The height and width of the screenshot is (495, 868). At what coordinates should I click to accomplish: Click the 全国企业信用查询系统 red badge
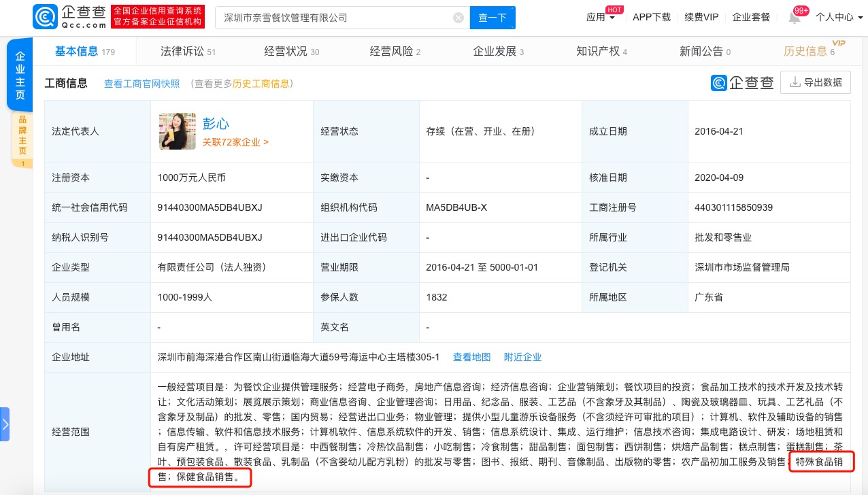pyautogui.click(x=158, y=17)
